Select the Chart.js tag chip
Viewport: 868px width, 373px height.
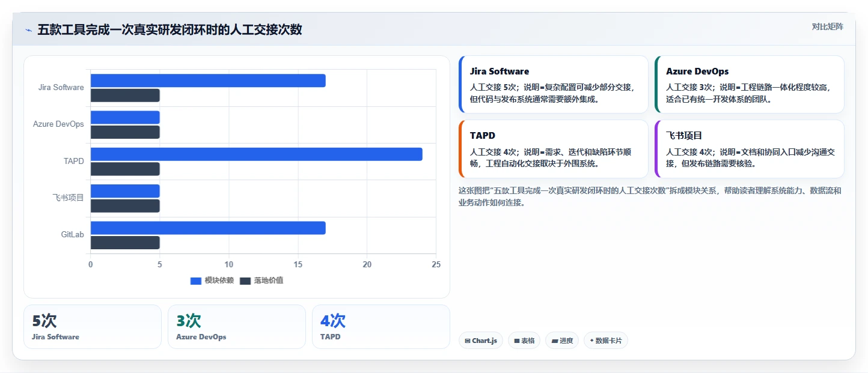pyautogui.click(x=480, y=341)
